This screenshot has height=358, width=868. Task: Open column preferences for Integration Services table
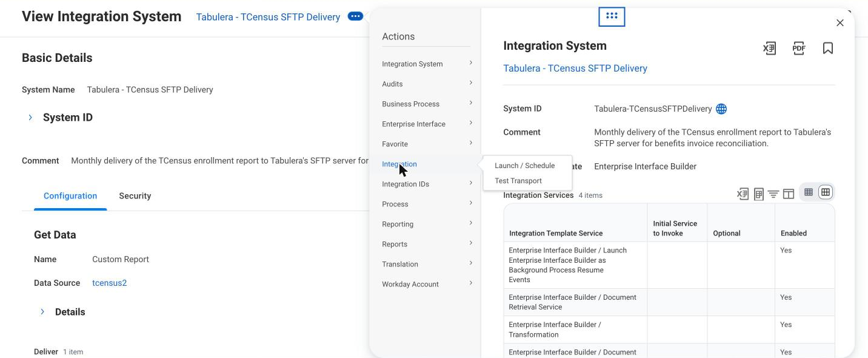[789, 194]
